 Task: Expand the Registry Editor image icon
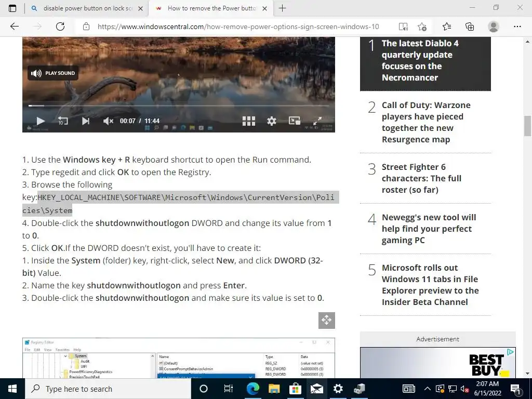326,320
